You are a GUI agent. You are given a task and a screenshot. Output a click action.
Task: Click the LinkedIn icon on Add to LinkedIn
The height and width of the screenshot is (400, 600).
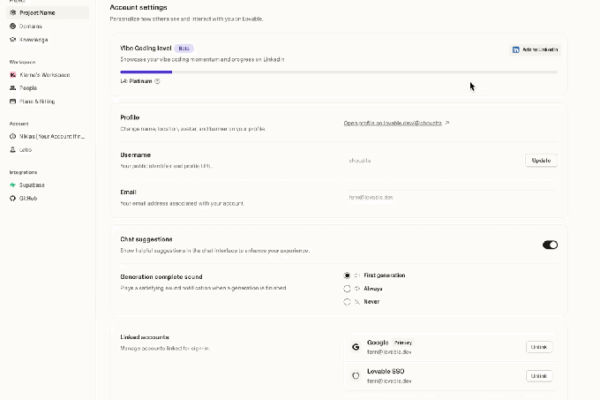pyautogui.click(x=516, y=49)
